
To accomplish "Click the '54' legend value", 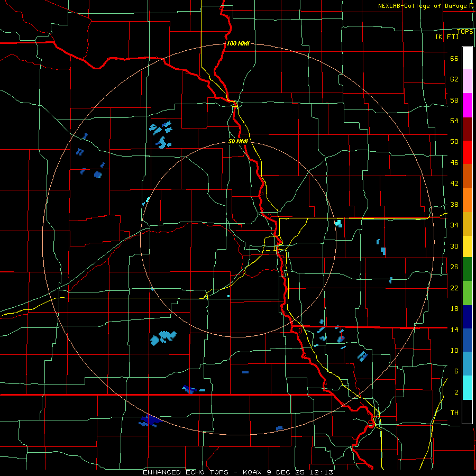I will pos(454,121).
